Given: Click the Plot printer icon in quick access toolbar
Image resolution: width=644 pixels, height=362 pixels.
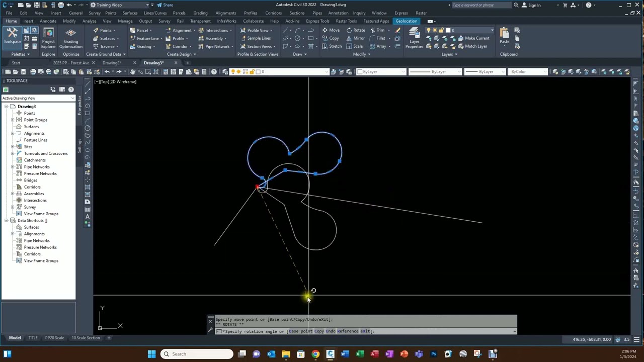Looking at the screenshot, I should coord(61,5).
